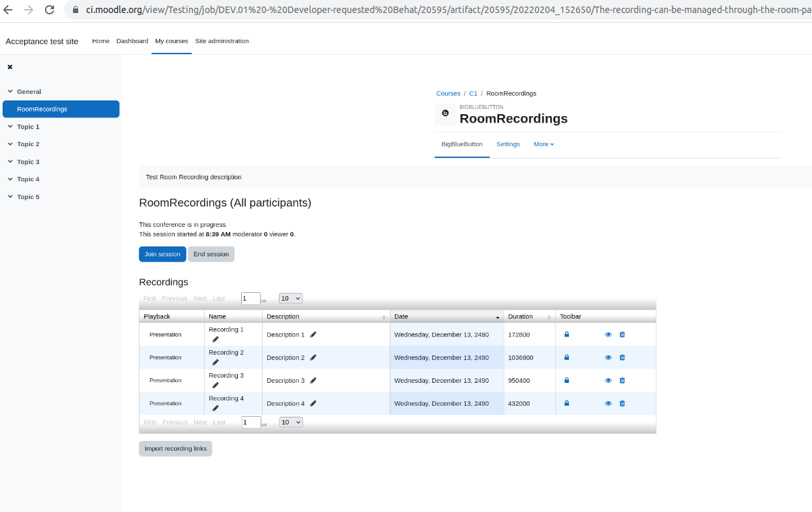812x512 pixels.
Task: Open Presentation playback for Recording 1
Action: pyautogui.click(x=166, y=335)
